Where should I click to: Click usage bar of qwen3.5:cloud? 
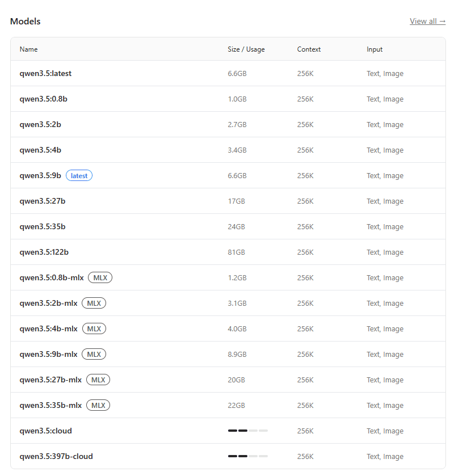click(x=248, y=431)
